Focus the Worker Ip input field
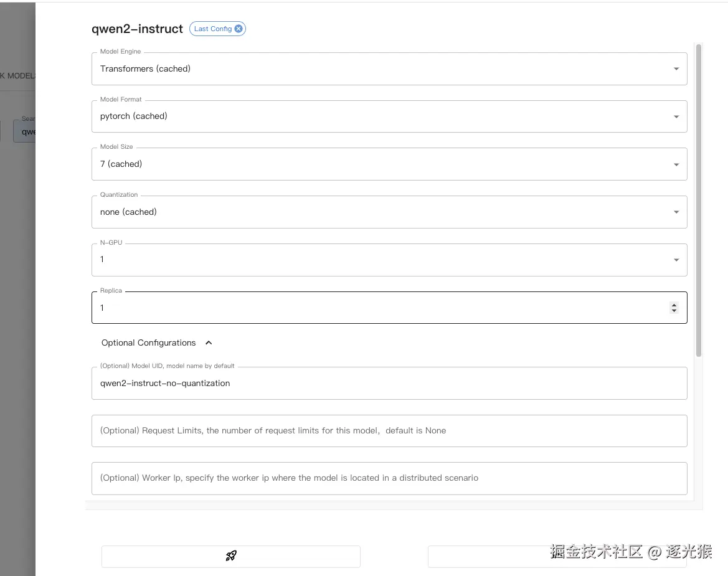The width and height of the screenshot is (728, 576). pos(389,478)
